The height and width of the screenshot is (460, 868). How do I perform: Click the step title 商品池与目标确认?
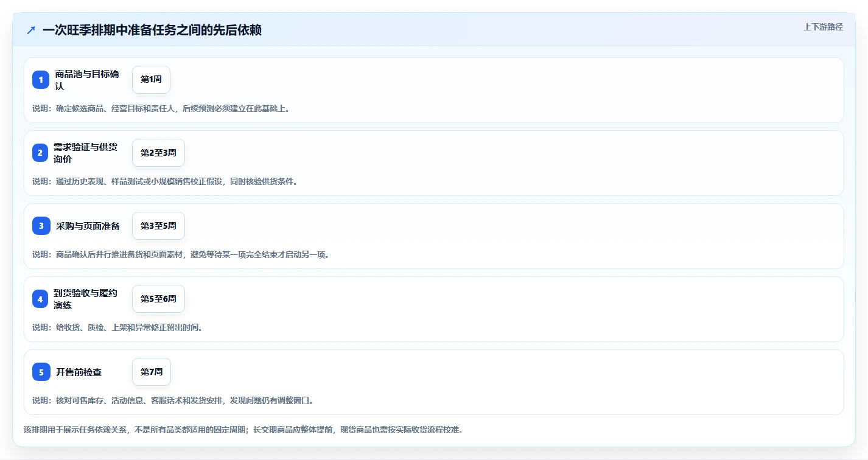click(87, 80)
